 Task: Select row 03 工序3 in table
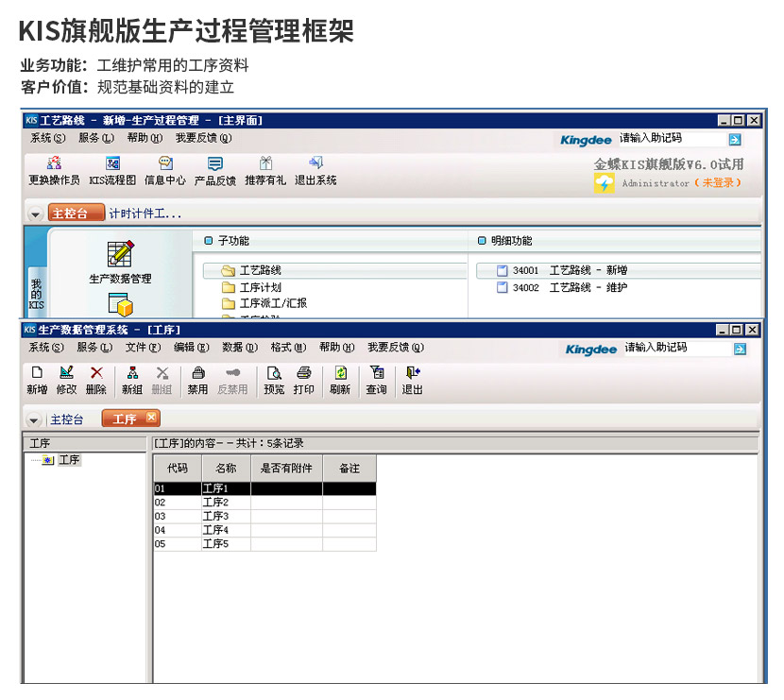(x=215, y=517)
